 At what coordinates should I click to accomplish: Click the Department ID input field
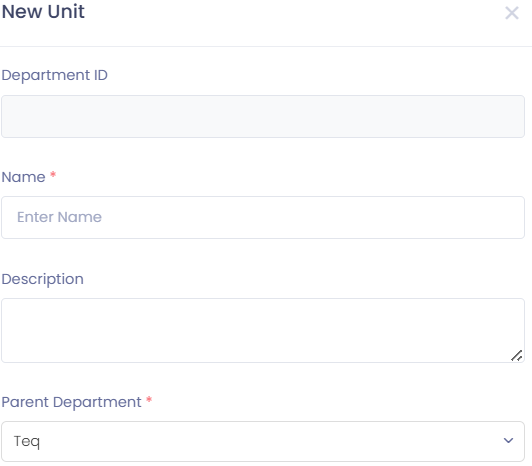(x=263, y=116)
